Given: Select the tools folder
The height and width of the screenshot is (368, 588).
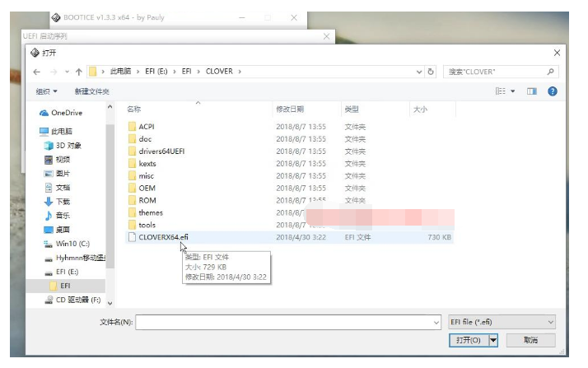Looking at the screenshot, I should coord(142,225).
